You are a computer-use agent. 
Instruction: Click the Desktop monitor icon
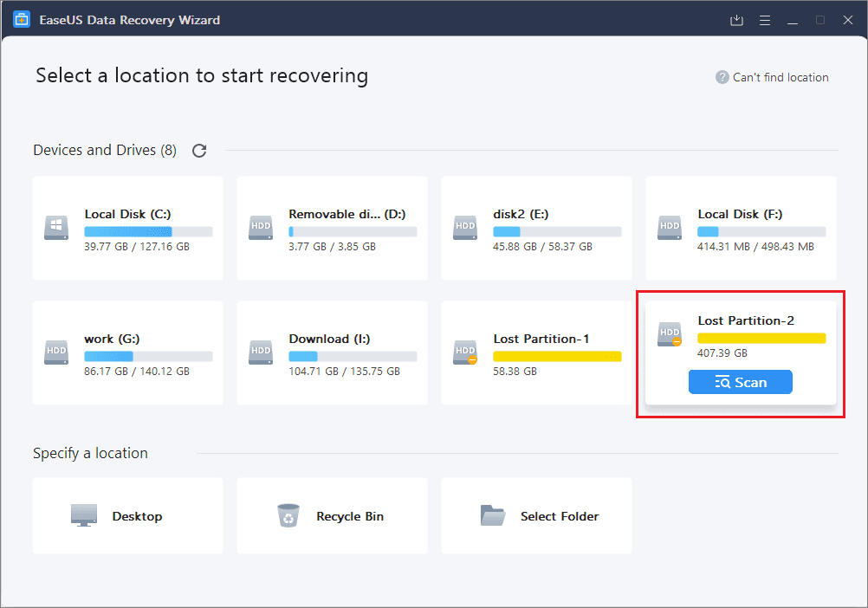(83, 516)
